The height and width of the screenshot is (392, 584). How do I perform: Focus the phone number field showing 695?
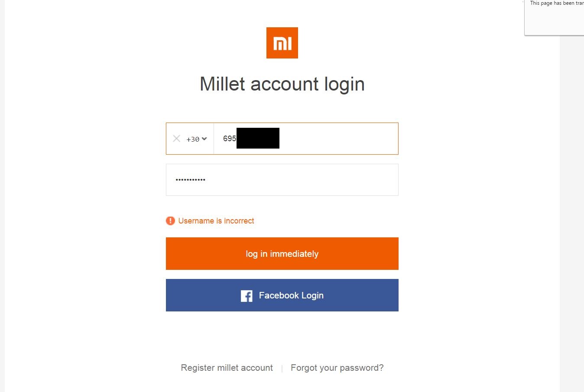point(338,139)
